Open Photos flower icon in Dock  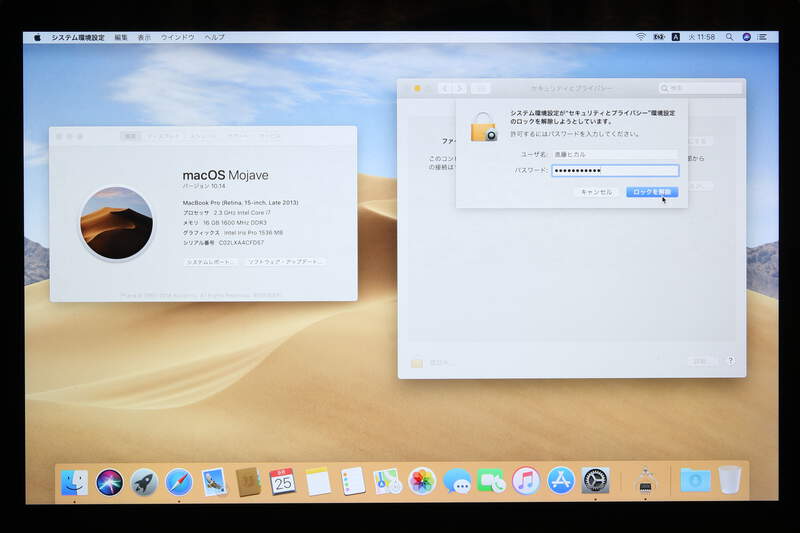coord(422,481)
